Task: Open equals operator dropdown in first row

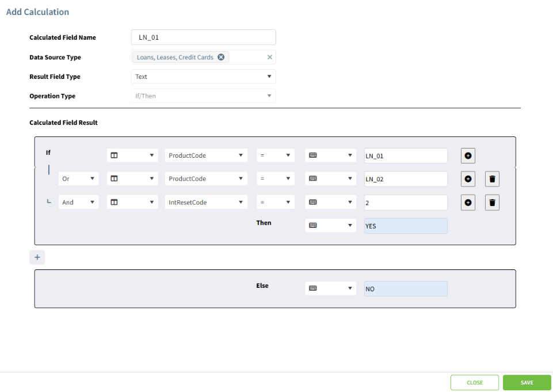Action: 276,155
